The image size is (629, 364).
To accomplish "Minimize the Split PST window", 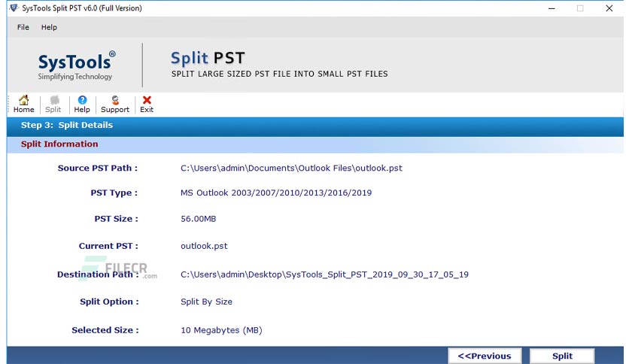I will pos(552,8).
